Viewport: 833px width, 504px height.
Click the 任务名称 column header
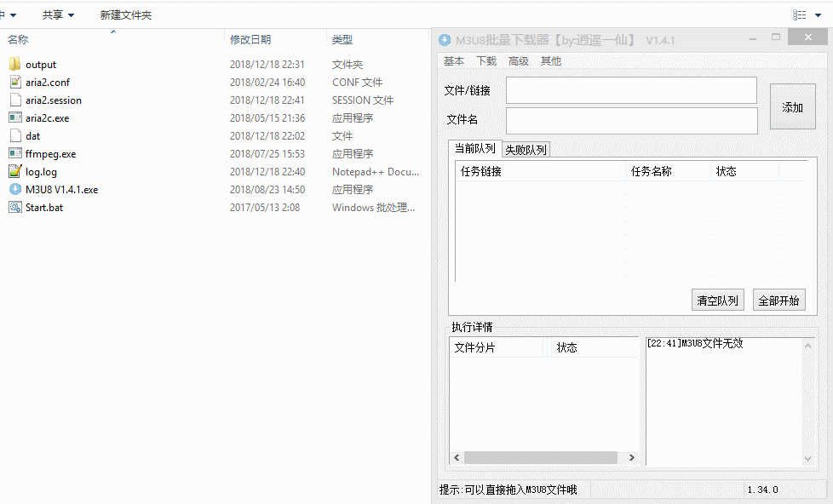[x=668, y=171]
